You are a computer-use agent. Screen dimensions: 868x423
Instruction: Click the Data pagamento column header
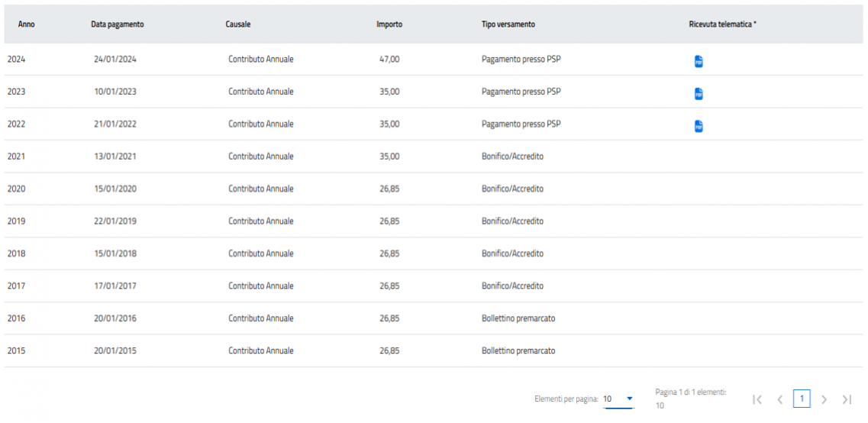click(x=118, y=24)
